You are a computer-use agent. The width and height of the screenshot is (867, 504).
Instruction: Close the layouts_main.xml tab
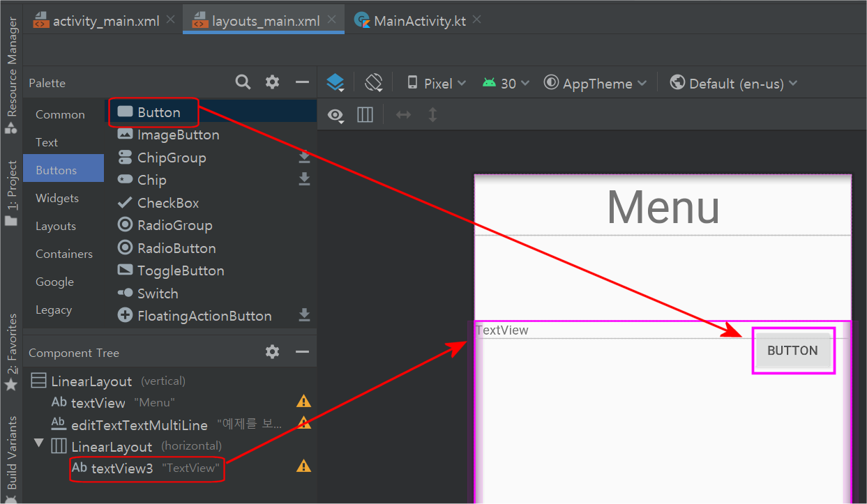click(x=331, y=20)
